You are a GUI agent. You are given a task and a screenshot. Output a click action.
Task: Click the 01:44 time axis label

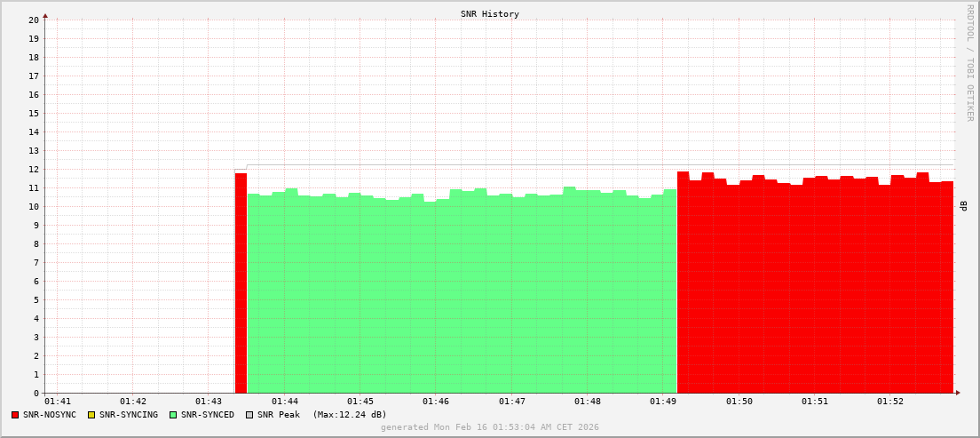(x=284, y=402)
